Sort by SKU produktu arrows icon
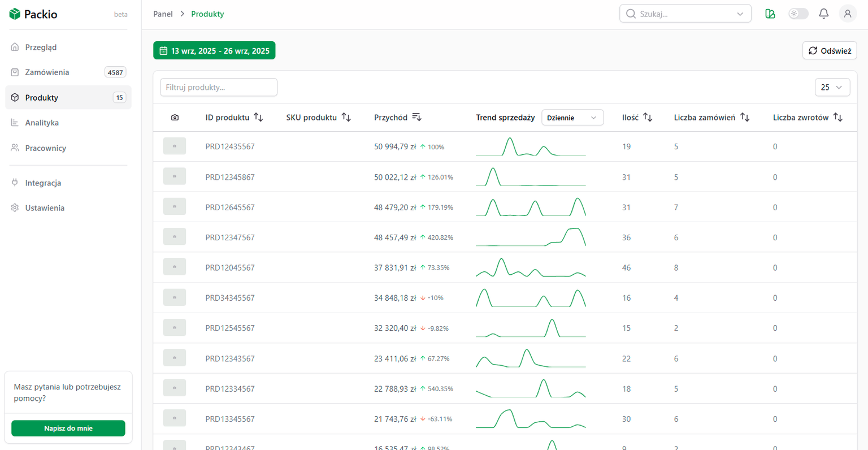The width and height of the screenshot is (868, 450). (346, 118)
